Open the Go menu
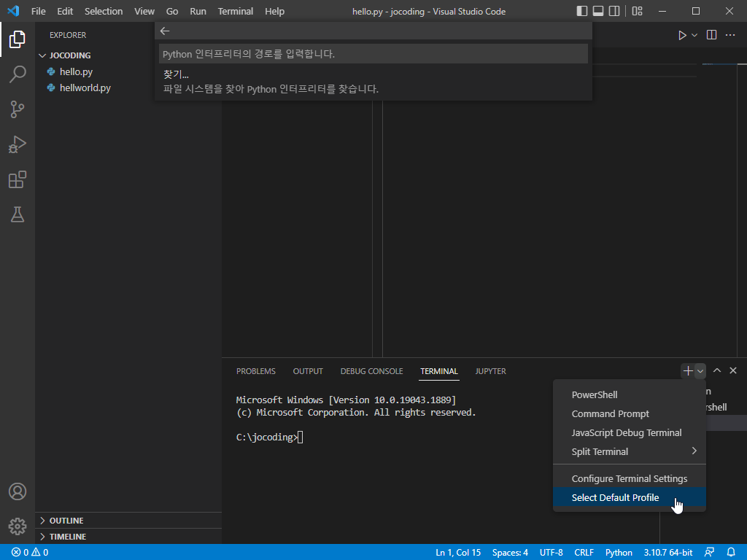The height and width of the screenshot is (560, 747). pos(172,11)
